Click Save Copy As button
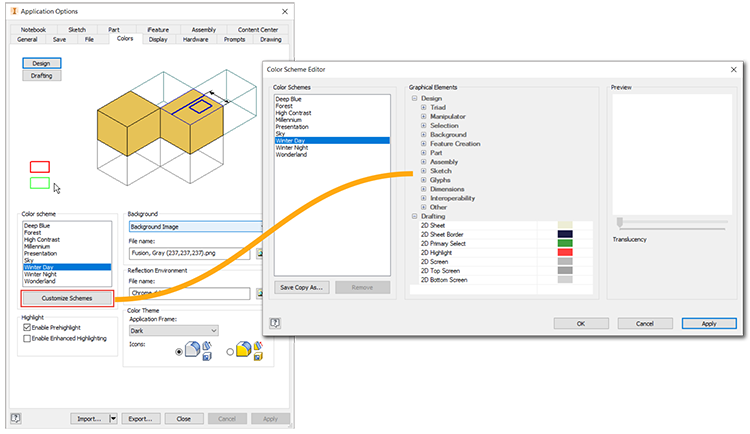 302,287
